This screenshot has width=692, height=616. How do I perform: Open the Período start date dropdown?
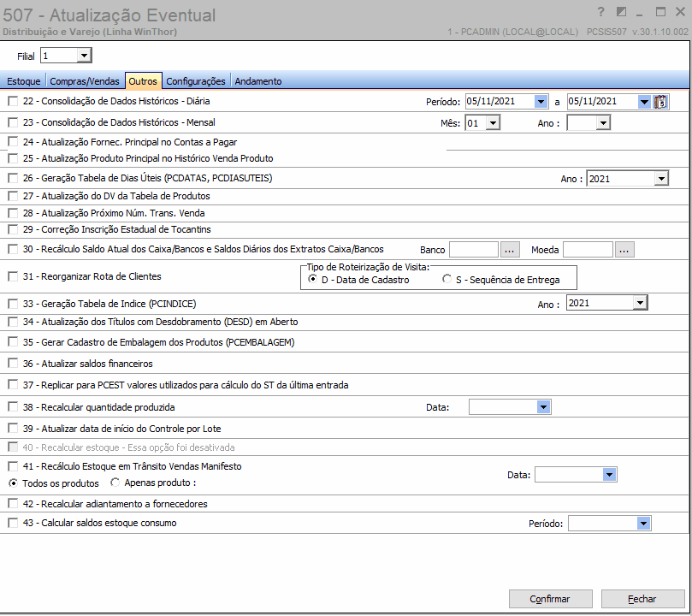tap(541, 102)
